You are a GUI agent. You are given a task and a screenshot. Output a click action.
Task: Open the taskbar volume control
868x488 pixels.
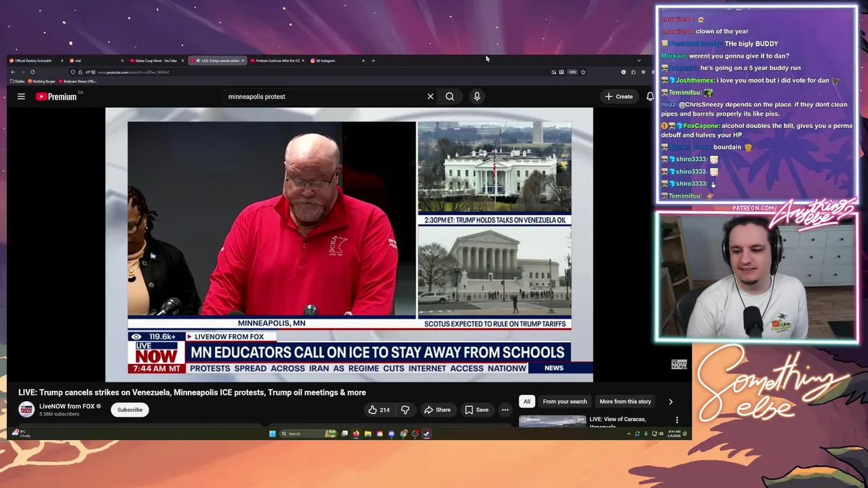[661, 434]
